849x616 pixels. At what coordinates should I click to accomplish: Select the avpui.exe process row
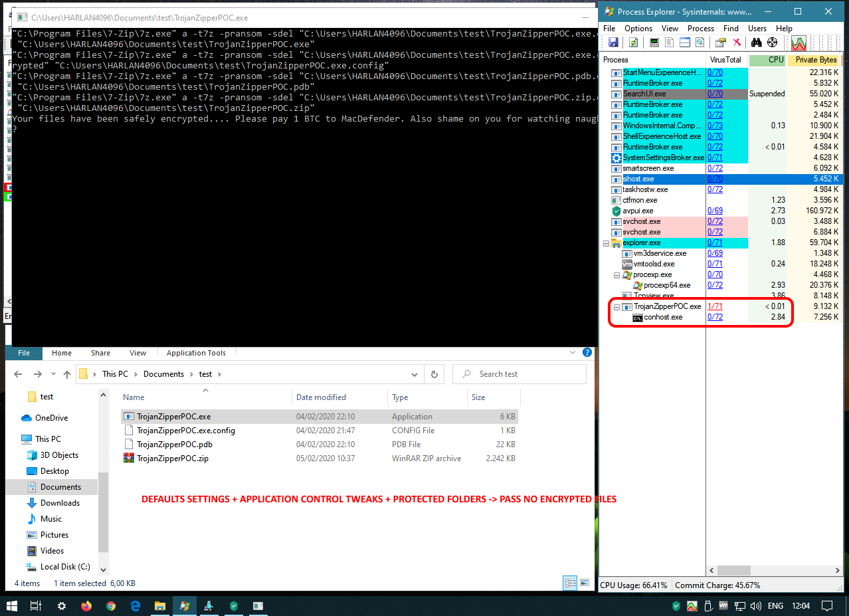coord(721,211)
